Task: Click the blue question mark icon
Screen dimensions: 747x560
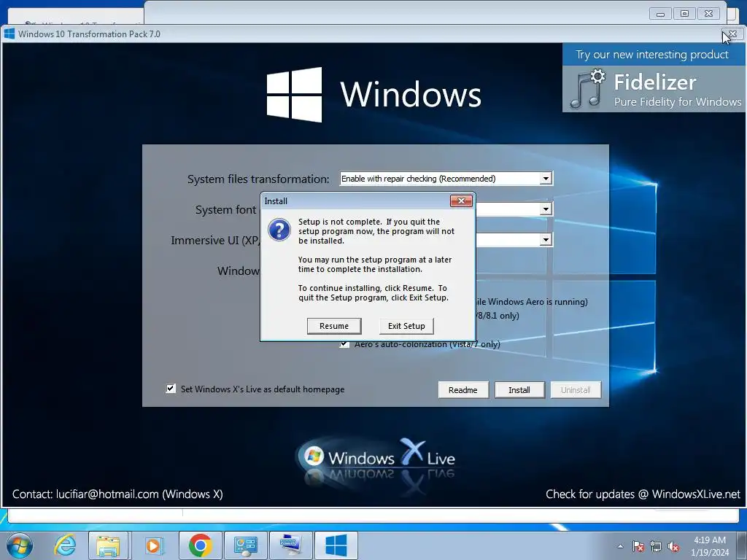Action: [279, 230]
